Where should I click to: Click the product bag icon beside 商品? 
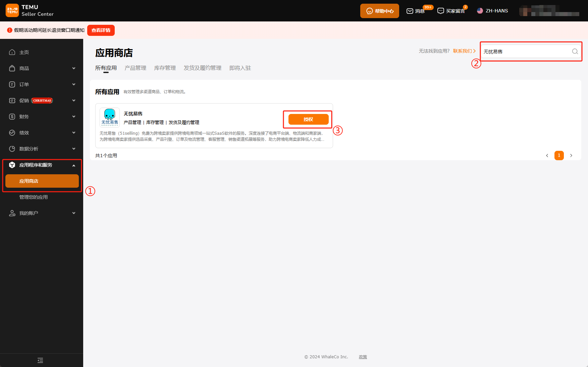pyautogui.click(x=12, y=68)
